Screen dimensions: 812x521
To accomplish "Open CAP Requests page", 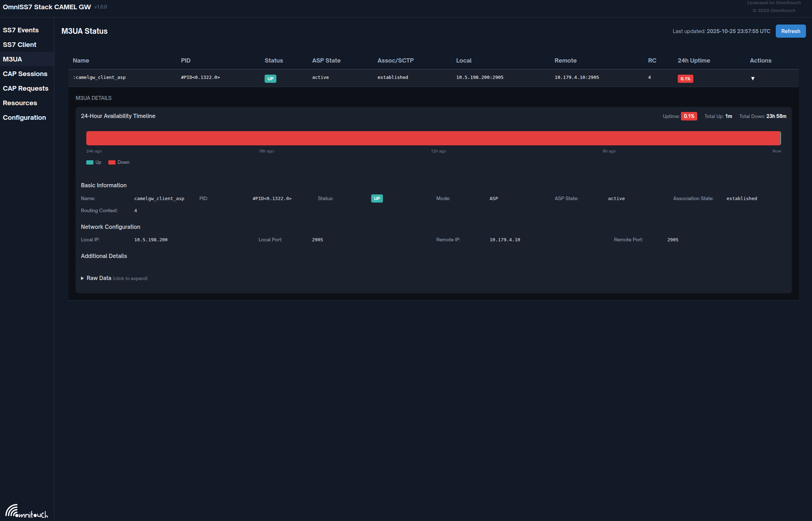I will pyautogui.click(x=26, y=88).
